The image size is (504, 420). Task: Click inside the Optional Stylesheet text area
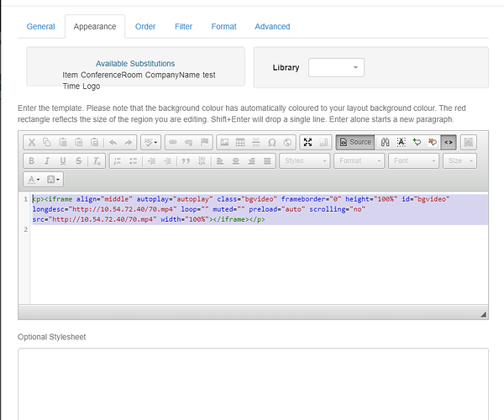pos(254,384)
